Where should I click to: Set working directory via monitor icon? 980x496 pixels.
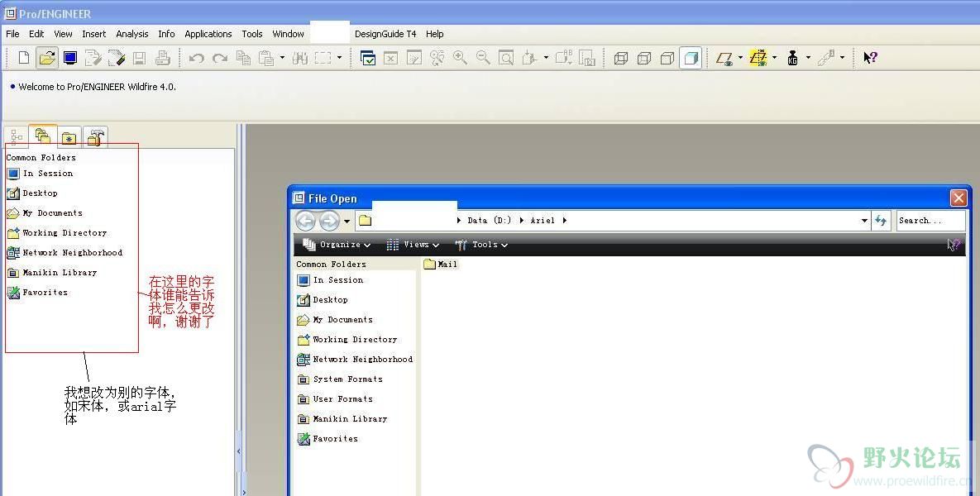click(70, 58)
